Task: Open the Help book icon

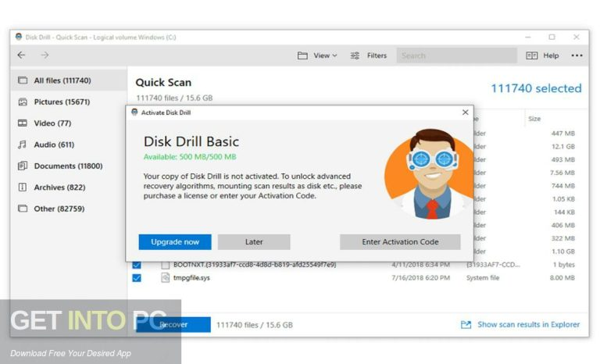Action: pos(531,55)
